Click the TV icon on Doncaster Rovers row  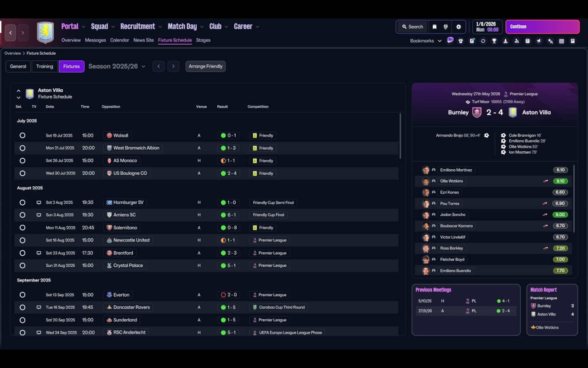(x=39, y=307)
